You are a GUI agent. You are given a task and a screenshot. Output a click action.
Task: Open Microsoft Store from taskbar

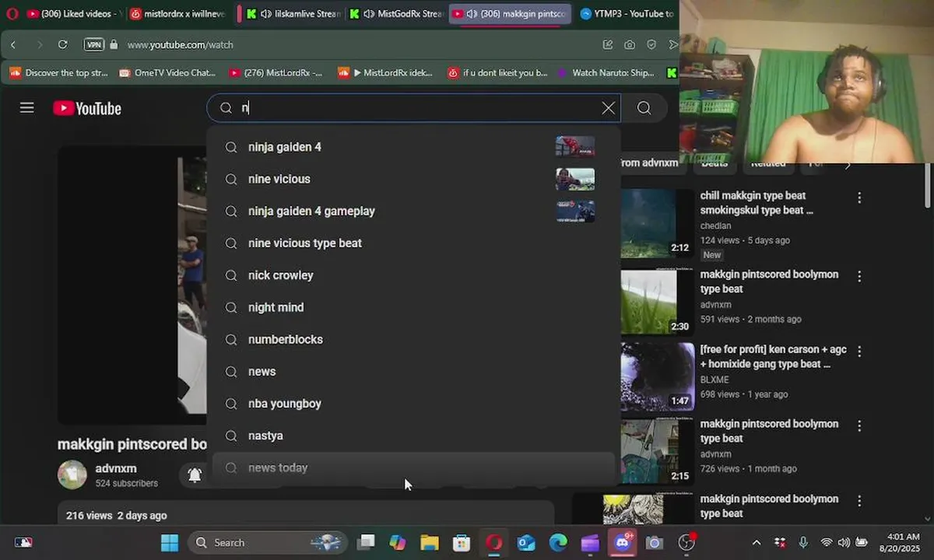[462, 542]
